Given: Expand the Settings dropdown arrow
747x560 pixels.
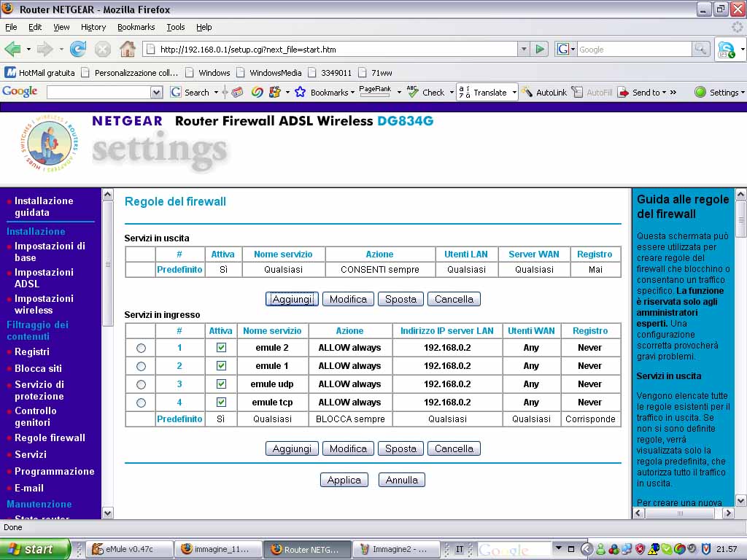Looking at the screenshot, I should pyautogui.click(x=743, y=93).
